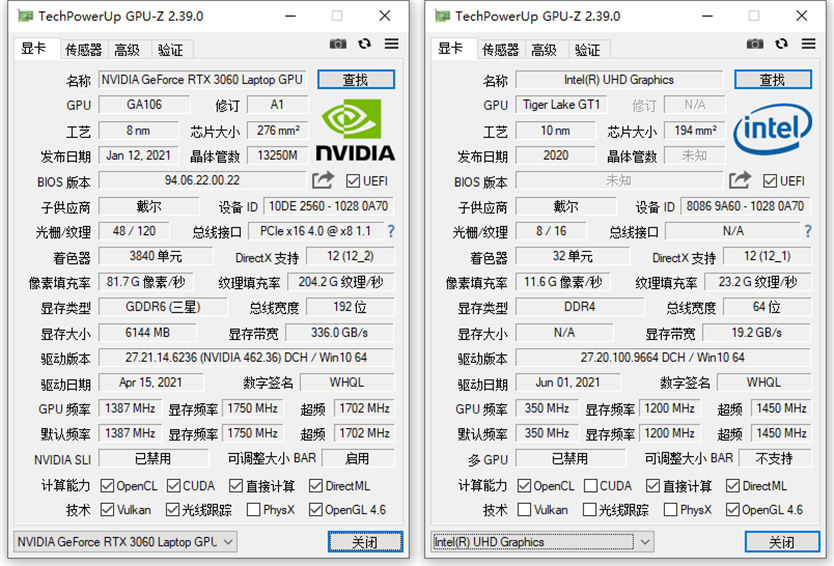834x566 pixels.
Task: Click GPU field showing Tiger Lake GT1
Action: point(561,105)
